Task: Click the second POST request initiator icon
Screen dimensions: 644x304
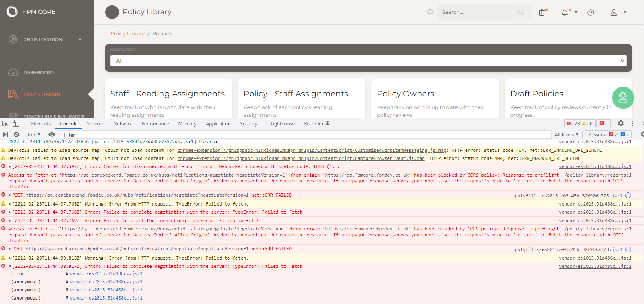Action: click(x=628, y=249)
